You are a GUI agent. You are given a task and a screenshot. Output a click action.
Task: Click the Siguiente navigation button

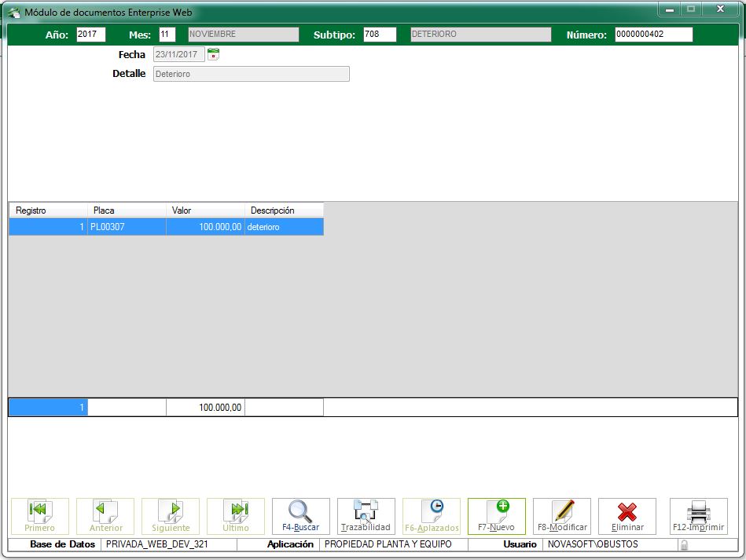pos(171,516)
